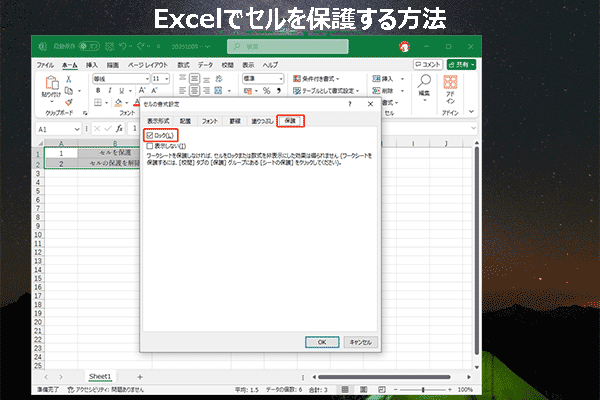Click the Cancel (キャンセル) button

[360, 342]
